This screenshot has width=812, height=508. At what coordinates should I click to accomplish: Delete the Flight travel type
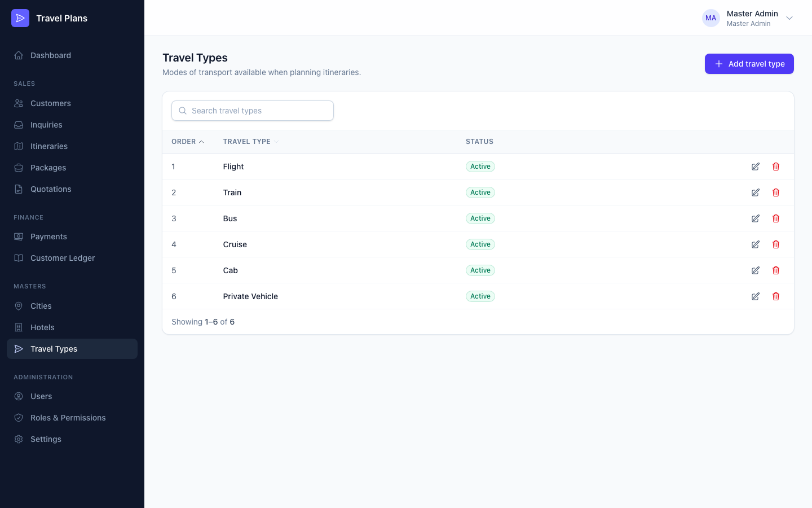776,167
